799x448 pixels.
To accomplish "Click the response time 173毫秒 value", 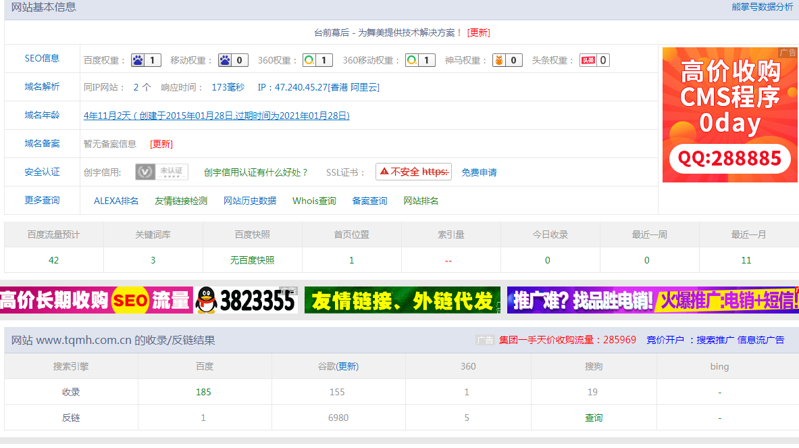I will [x=228, y=87].
